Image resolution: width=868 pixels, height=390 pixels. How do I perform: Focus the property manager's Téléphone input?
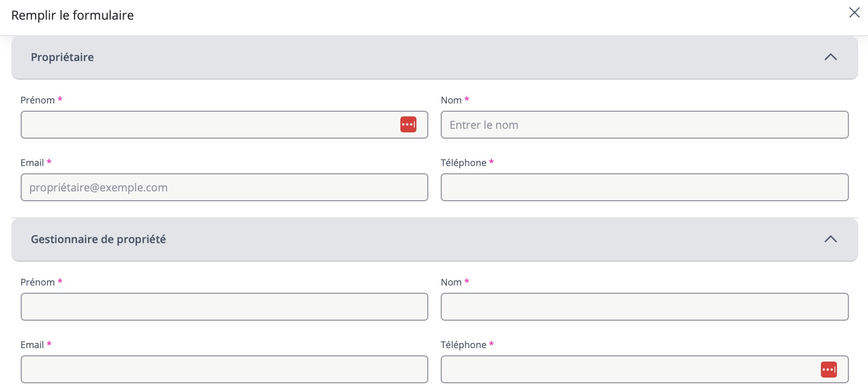coord(626,369)
